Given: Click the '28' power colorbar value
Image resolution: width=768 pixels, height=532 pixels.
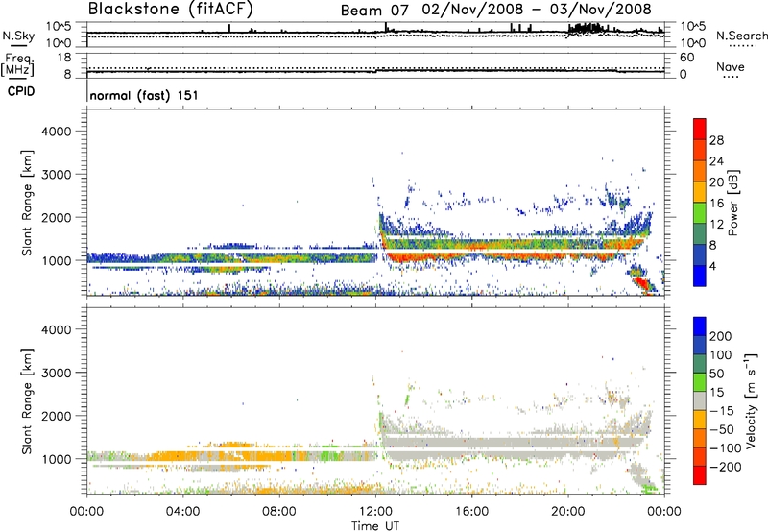Looking at the screenshot, I should pos(716,140).
